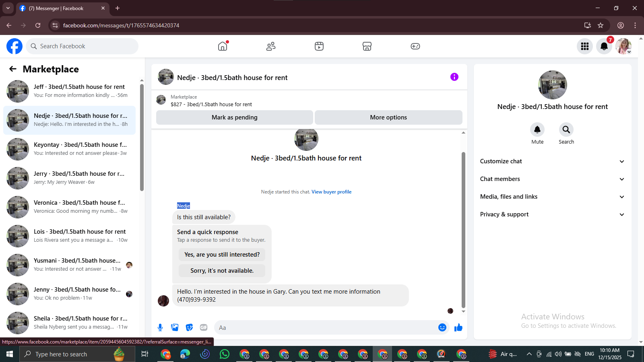The image size is (644, 362).
Task: Bookmark this page with the star icon
Action: point(601,25)
